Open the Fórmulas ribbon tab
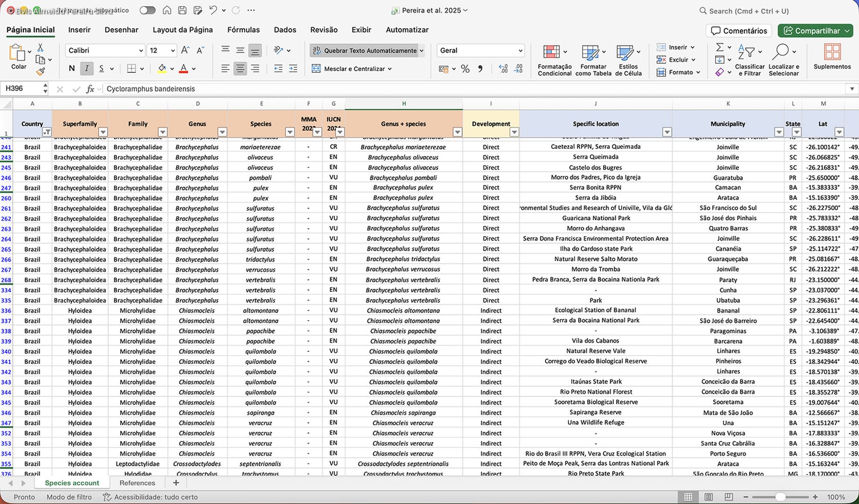 click(243, 30)
